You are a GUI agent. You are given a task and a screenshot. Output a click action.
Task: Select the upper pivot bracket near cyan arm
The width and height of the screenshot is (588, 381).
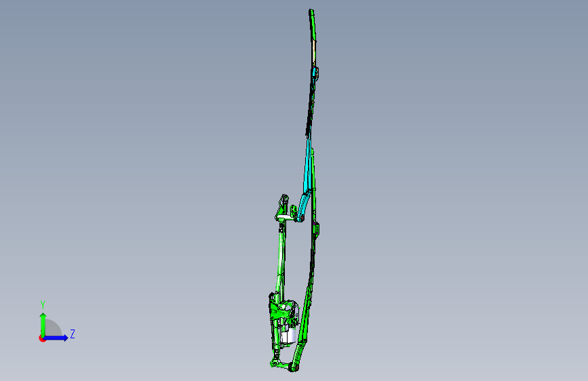pos(283,208)
